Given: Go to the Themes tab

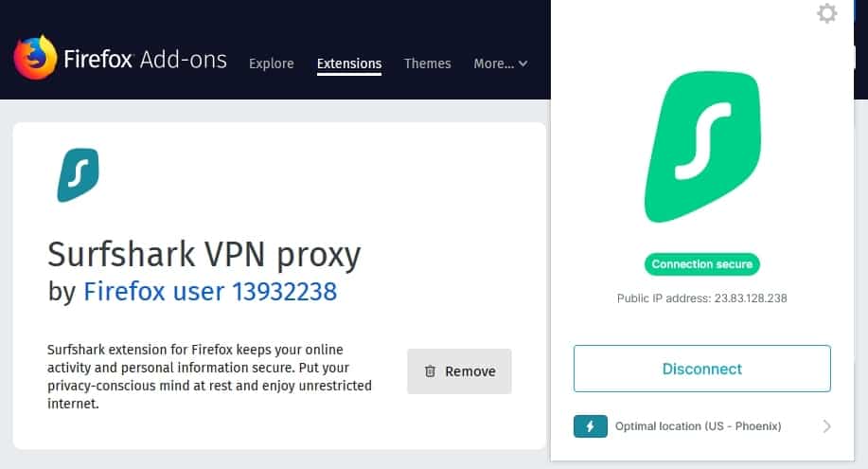Looking at the screenshot, I should point(427,63).
